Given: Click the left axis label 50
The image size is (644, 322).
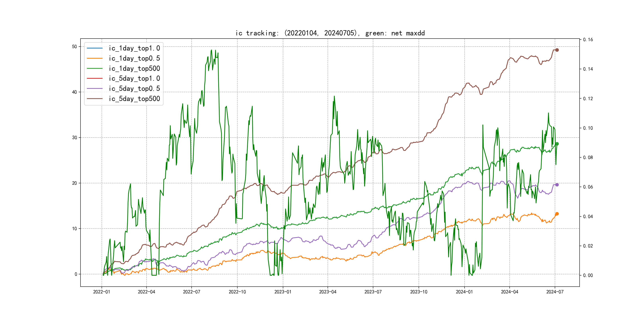Looking at the screenshot, I should coord(74,47).
